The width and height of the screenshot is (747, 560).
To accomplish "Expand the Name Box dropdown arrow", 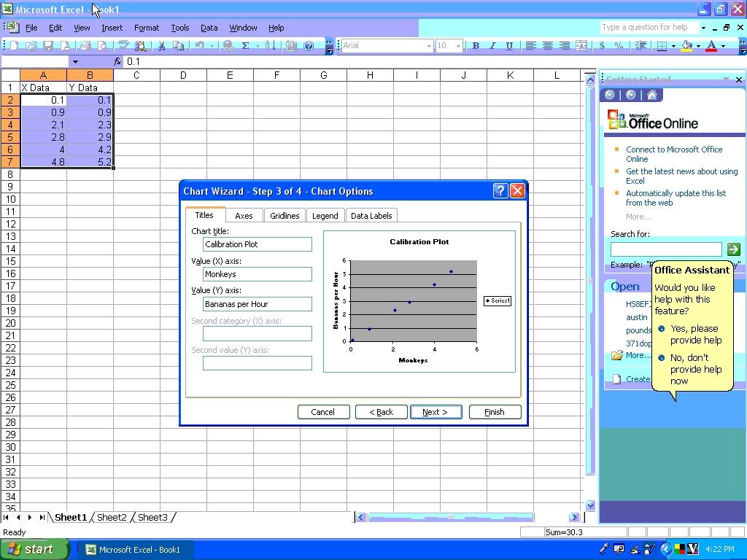I will pos(75,62).
